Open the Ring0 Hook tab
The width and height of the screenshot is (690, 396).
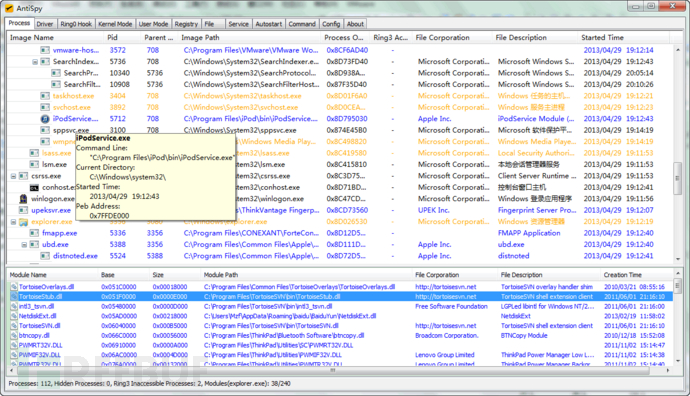tap(76, 24)
